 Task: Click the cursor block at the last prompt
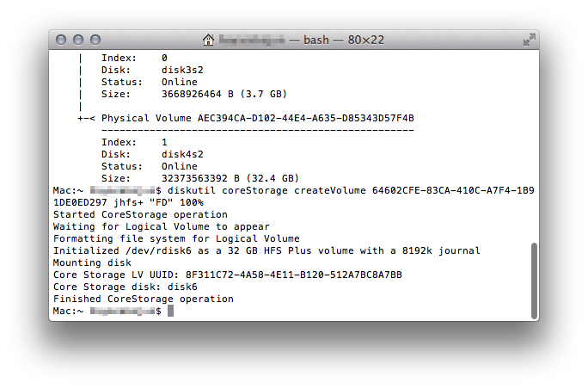coord(171,311)
